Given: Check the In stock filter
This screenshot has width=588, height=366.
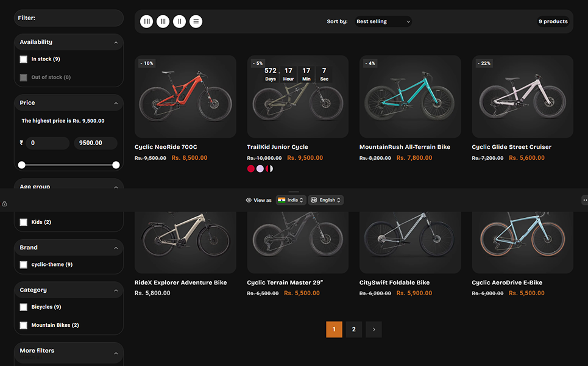Looking at the screenshot, I should coord(24,59).
